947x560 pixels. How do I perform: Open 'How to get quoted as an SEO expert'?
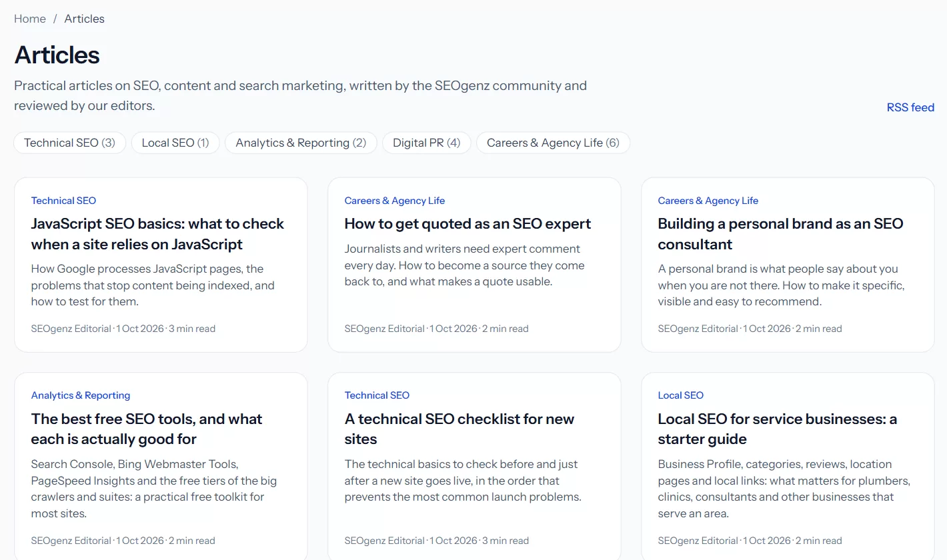[467, 224]
